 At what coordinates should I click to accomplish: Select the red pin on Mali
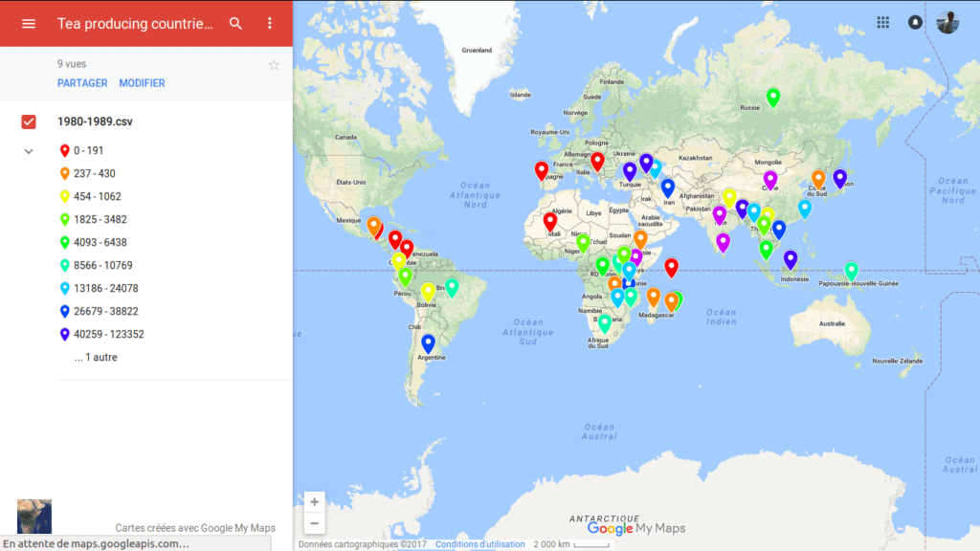pyautogui.click(x=550, y=222)
